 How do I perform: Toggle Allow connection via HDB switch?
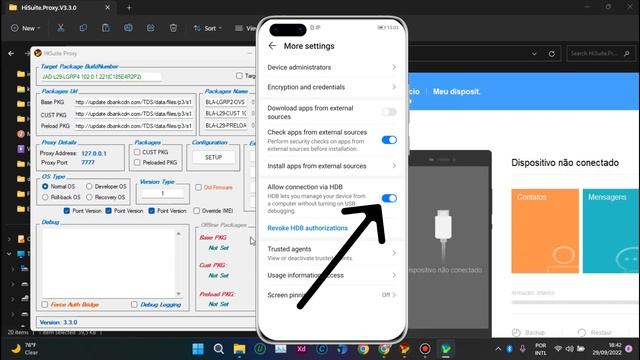(389, 198)
